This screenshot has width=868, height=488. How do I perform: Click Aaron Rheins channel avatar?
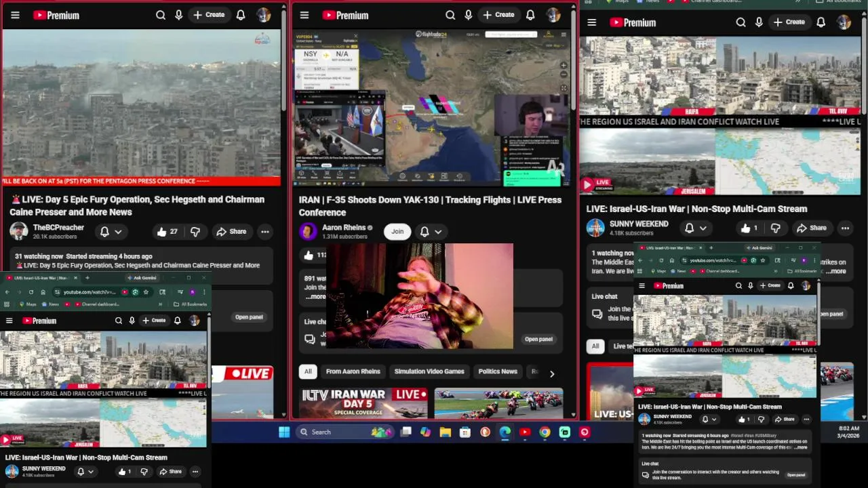308,232
